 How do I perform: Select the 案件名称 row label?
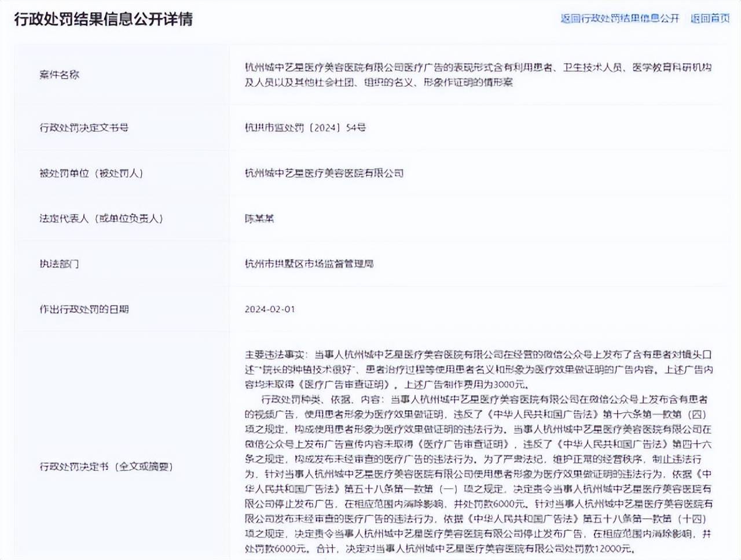pyautogui.click(x=59, y=75)
